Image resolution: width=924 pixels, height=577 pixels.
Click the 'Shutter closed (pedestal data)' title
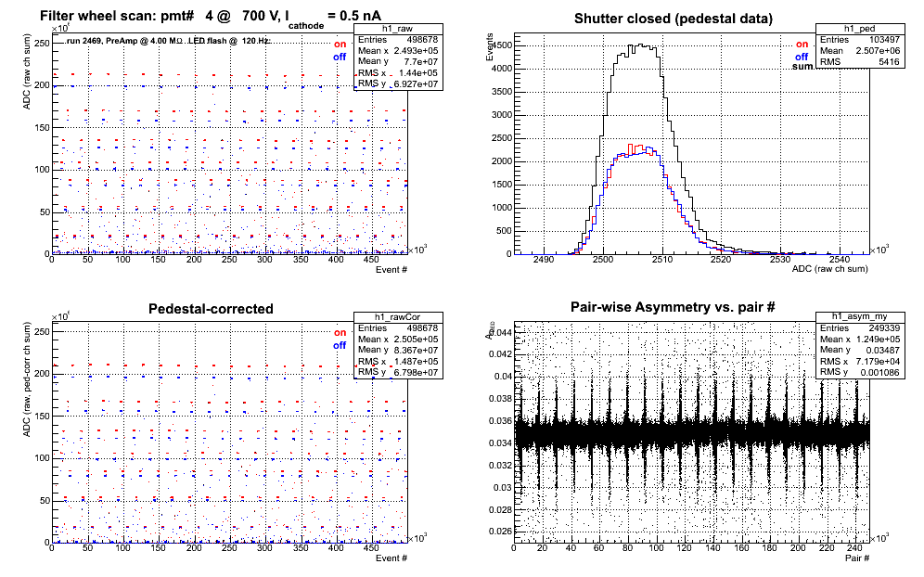tap(673, 19)
